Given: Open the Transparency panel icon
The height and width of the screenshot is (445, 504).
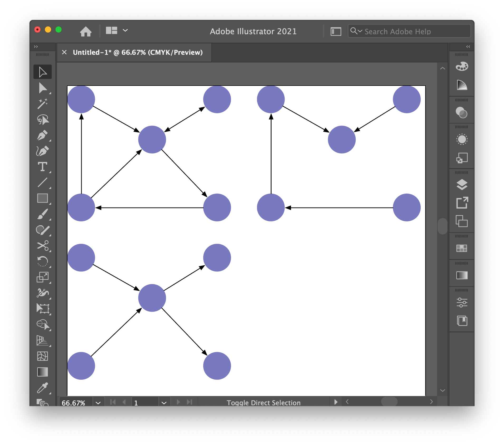Looking at the screenshot, I should [462, 112].
